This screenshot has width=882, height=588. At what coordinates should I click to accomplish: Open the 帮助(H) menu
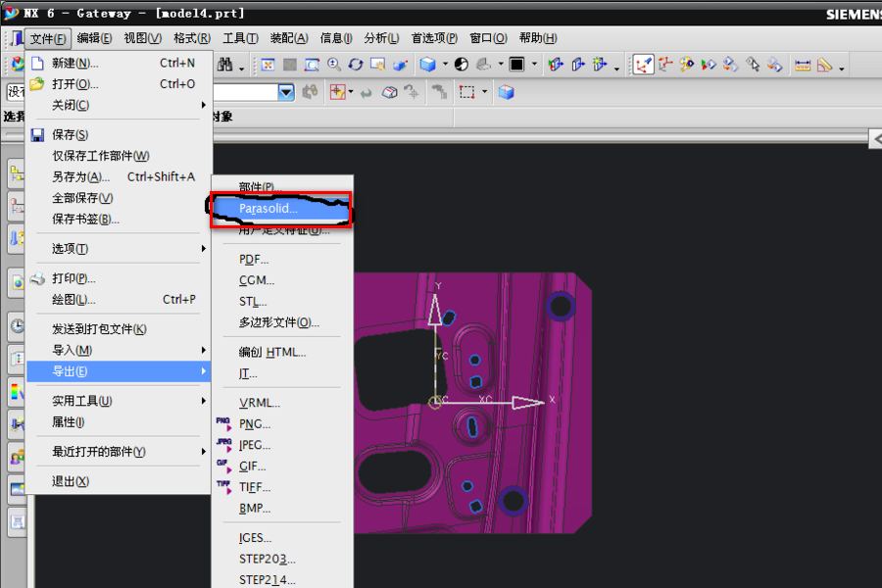[538, 38]
